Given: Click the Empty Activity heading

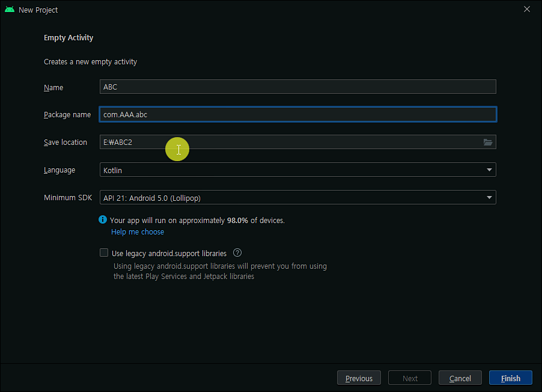Looking at the screenshot, I should pos(69,38).
